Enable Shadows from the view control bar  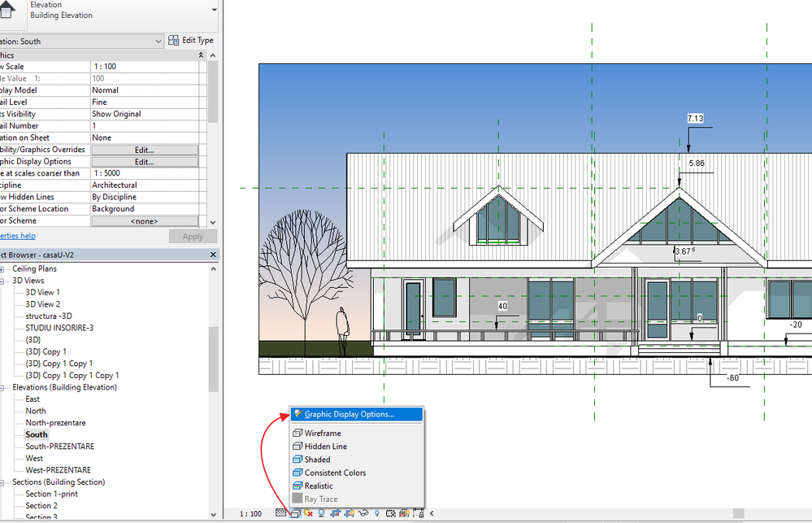(322, 513)
